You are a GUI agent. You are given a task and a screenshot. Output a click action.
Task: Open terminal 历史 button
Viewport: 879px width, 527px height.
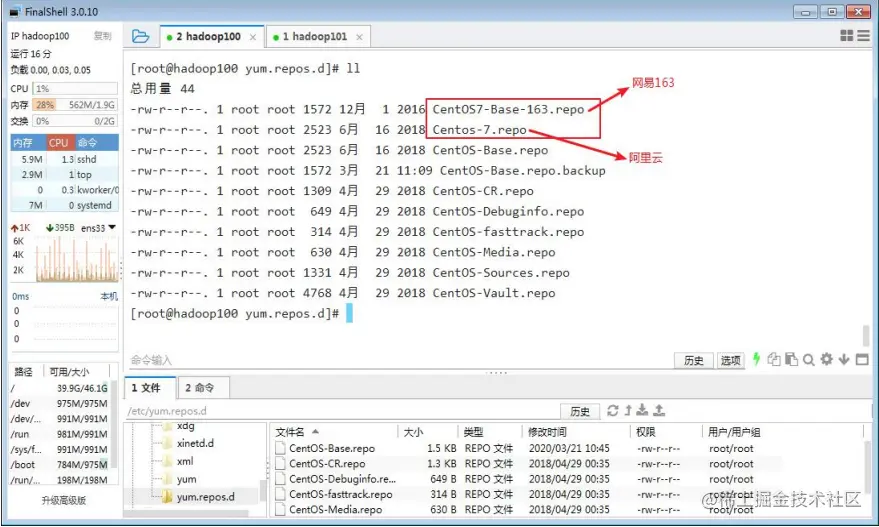[x=693, y=360]
